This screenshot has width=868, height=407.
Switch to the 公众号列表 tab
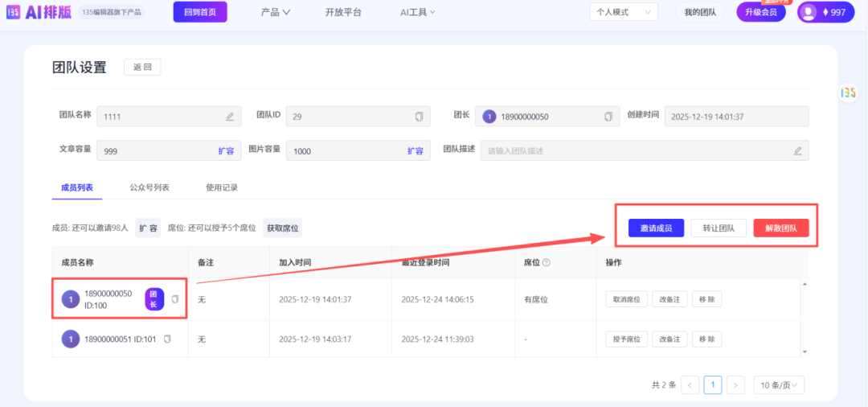pyautogui.click(x=149, y=187)
